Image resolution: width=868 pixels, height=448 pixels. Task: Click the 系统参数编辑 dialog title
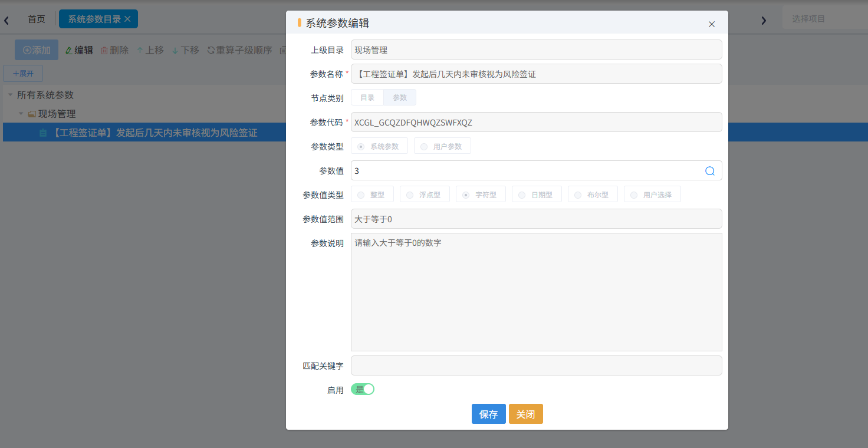pyautogui.click(x=337, y=24)
